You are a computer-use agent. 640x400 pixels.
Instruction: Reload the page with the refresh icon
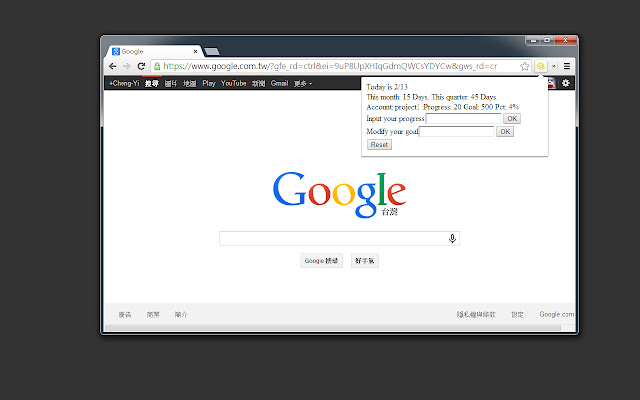141,66
